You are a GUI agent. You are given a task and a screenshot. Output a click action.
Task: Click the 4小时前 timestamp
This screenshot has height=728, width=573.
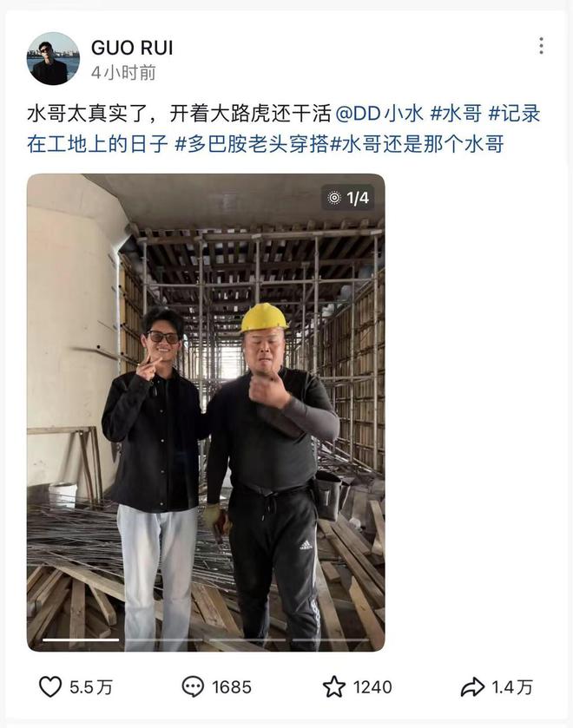pos(123,73)
